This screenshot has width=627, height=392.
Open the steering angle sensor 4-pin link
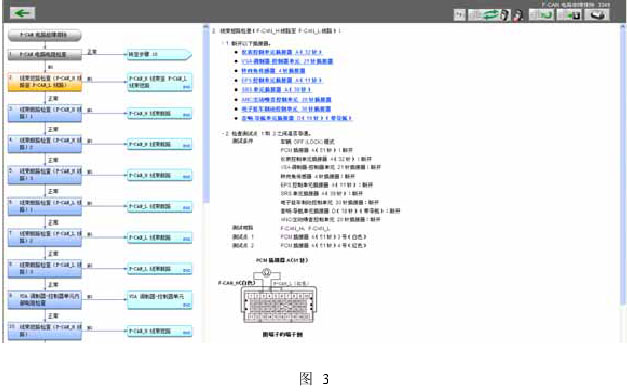273,71
